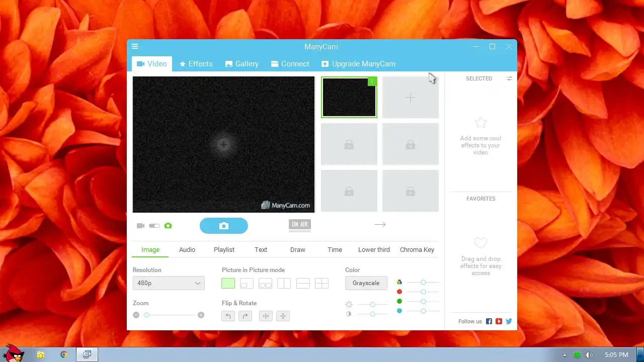Click the yellow taskbar icon beside Start
Image resolution: width=644 pixels, height=362 pixels.
41,354
